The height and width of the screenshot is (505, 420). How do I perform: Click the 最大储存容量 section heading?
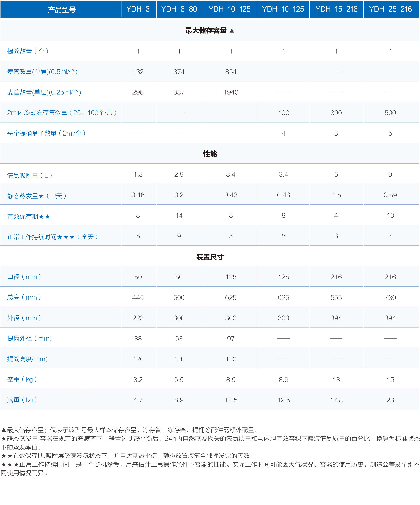click(210, 31)
